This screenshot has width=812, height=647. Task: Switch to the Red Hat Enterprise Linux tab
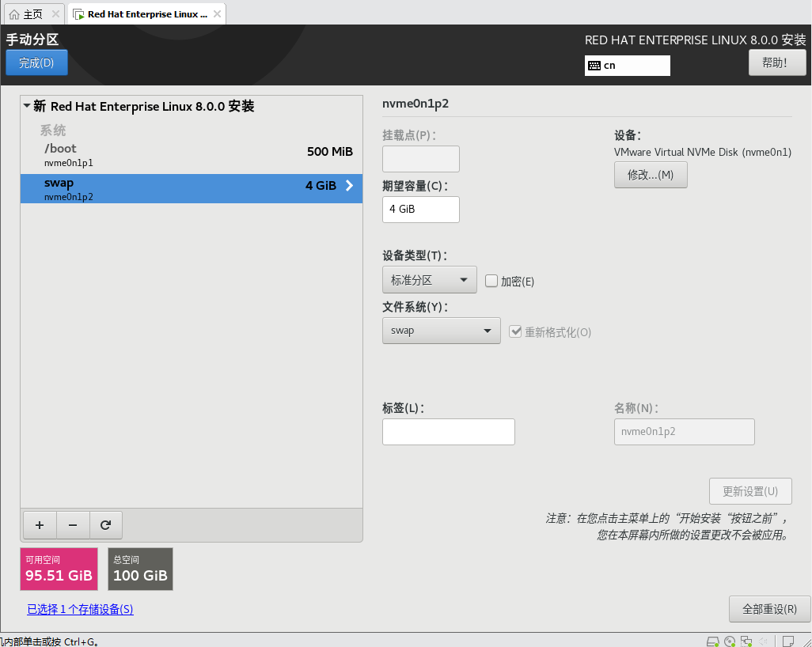tap(147, 14)
